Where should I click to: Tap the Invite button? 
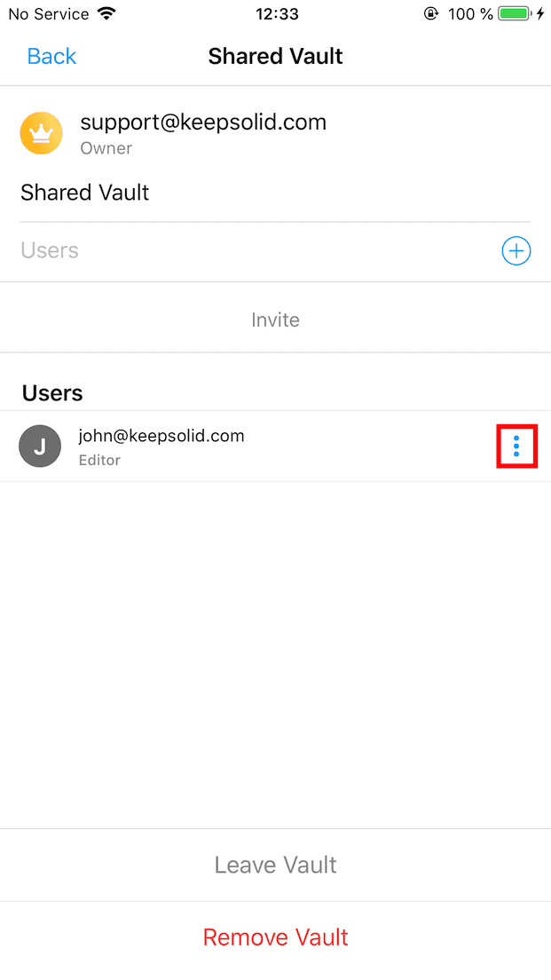pos(275,320)
